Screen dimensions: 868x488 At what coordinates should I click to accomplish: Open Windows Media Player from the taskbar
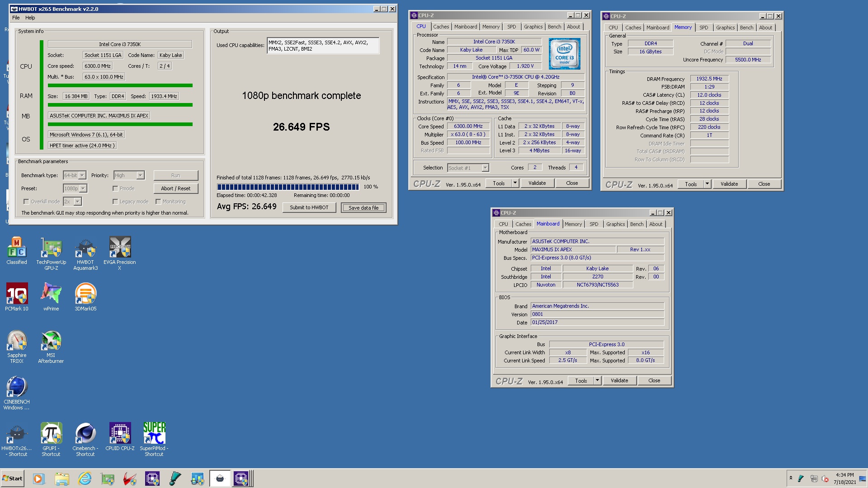click(x=38, y=479)
